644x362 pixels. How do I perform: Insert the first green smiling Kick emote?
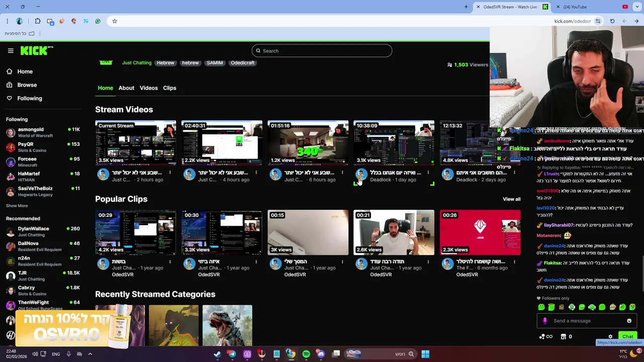541,307
